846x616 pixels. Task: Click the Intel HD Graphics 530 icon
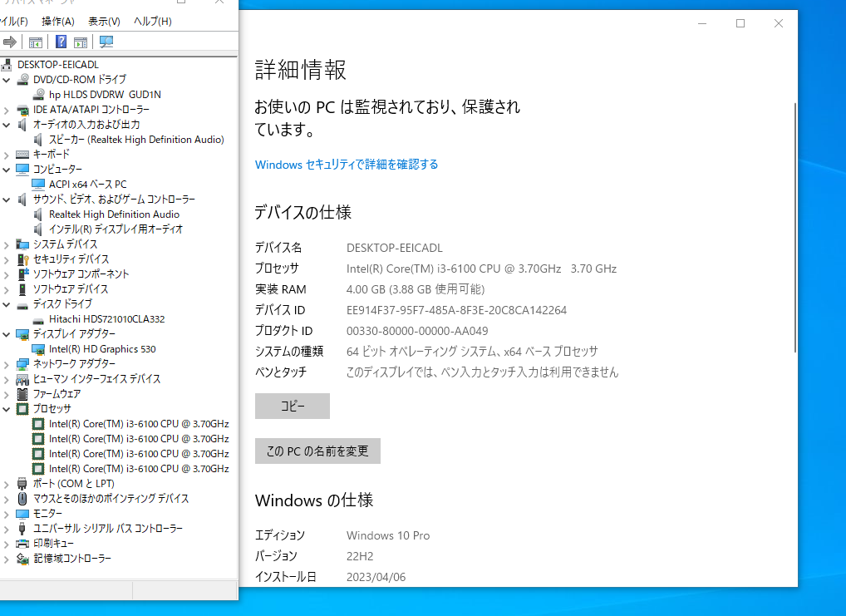pos(38,350)
